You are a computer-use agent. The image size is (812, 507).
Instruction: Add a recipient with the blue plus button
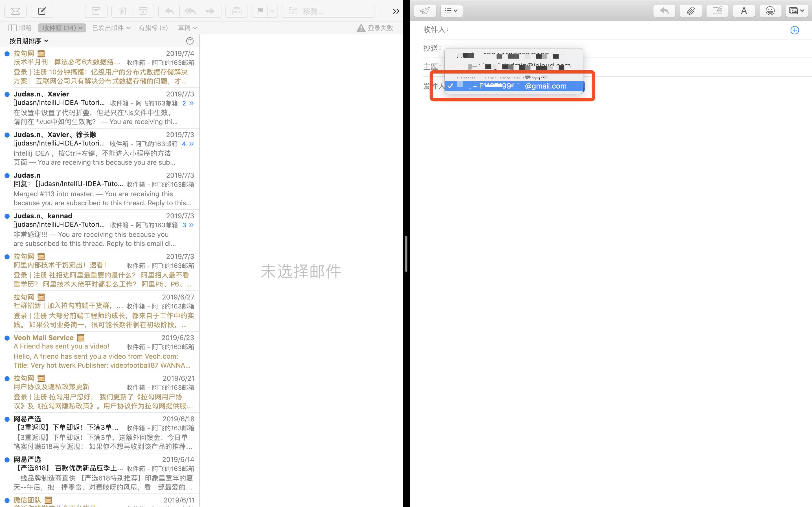tap(795, 30)
